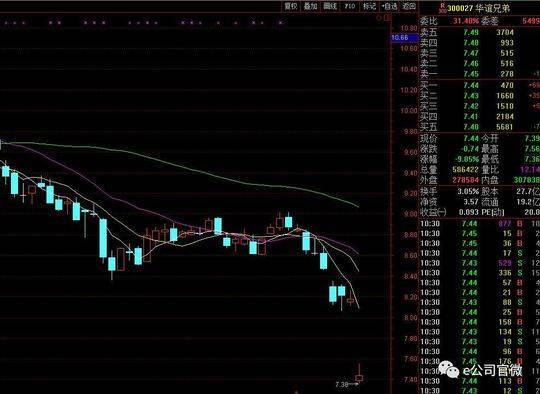Viewport: 540px width, 394px height.
Task: Select the 画线 drawing tool
Action: 330,6
